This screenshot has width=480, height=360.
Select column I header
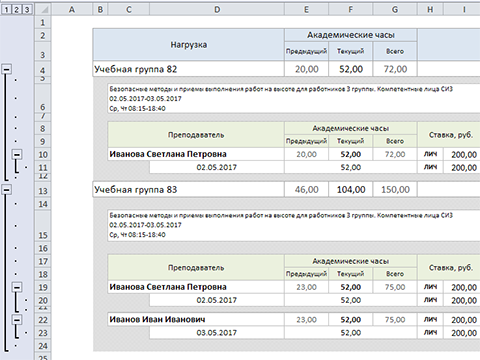pos(463,10)
